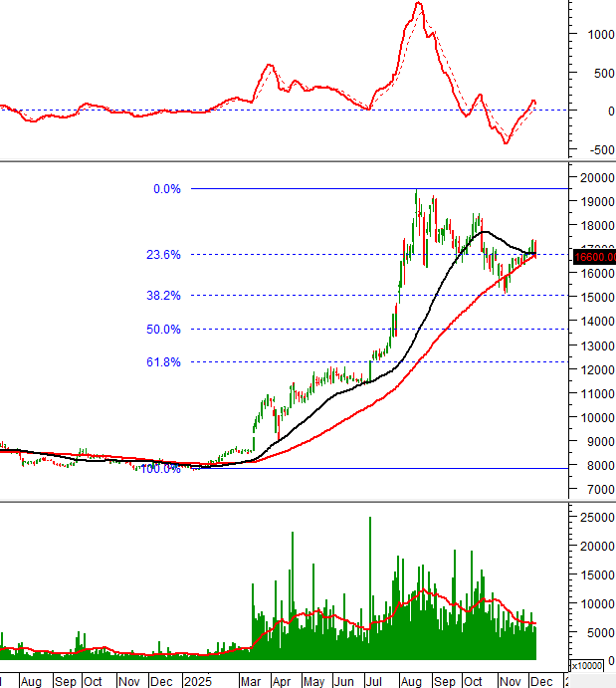
Task: Select the 1000 value on indicator axis
Action: coord(601,34)
